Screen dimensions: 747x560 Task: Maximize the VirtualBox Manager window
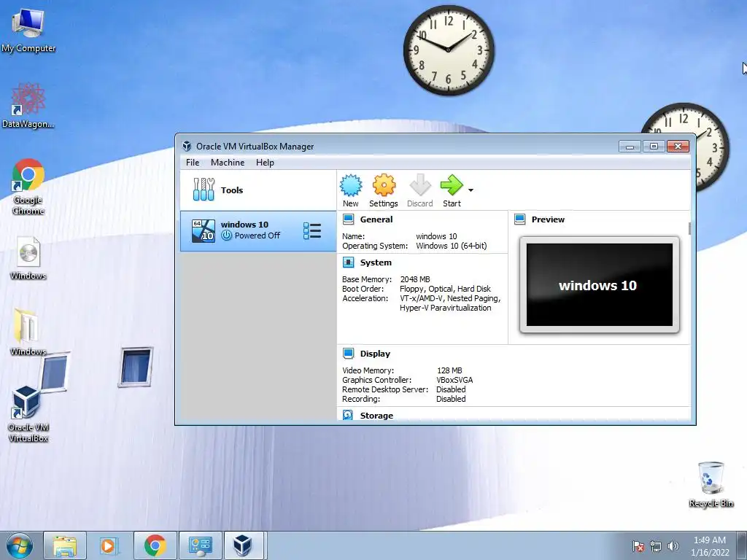[x=654, y=147]
